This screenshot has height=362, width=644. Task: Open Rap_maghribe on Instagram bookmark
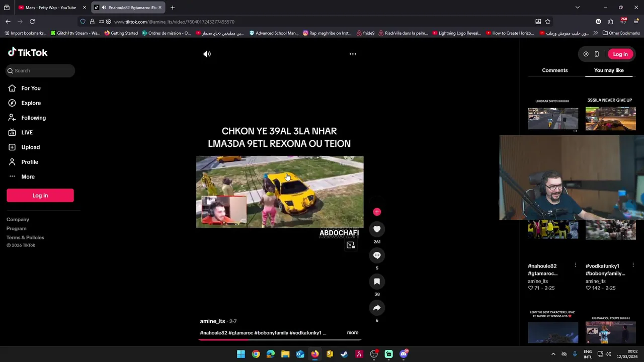click(327, 33)
